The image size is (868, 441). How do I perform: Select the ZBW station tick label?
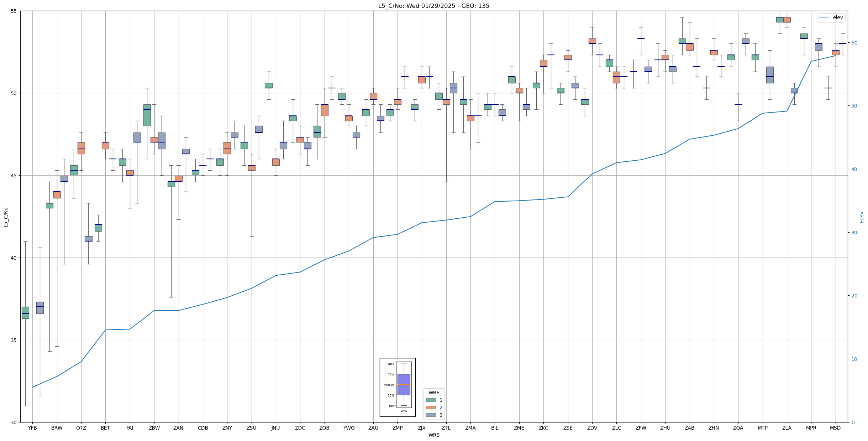154,428
